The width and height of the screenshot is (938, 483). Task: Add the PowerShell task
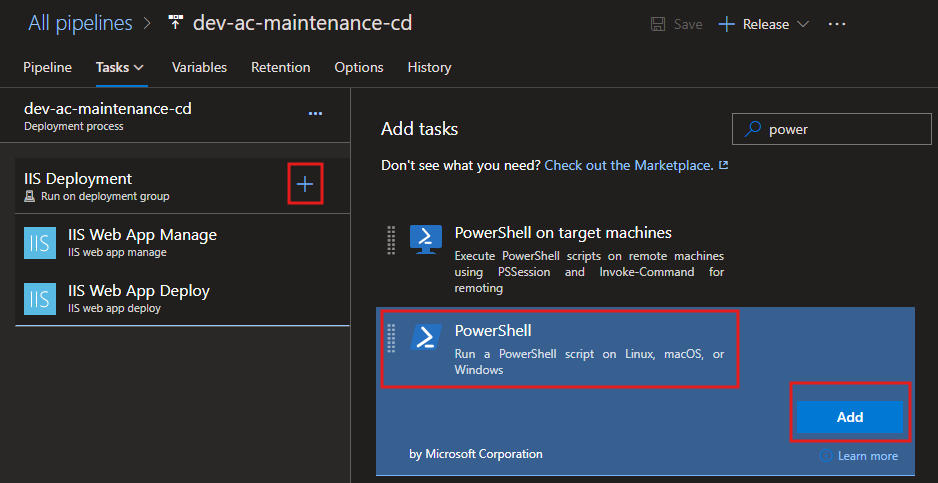click(849, 417)
